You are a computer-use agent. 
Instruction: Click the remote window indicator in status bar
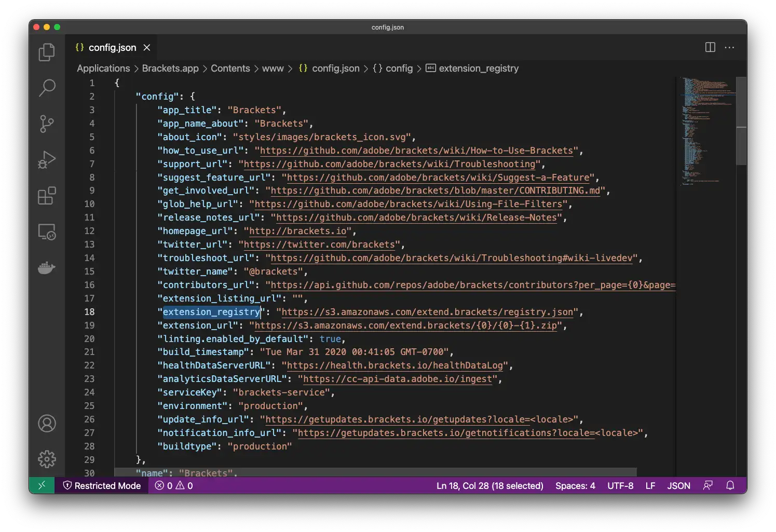pyautogui.click(x=42, y=485)
